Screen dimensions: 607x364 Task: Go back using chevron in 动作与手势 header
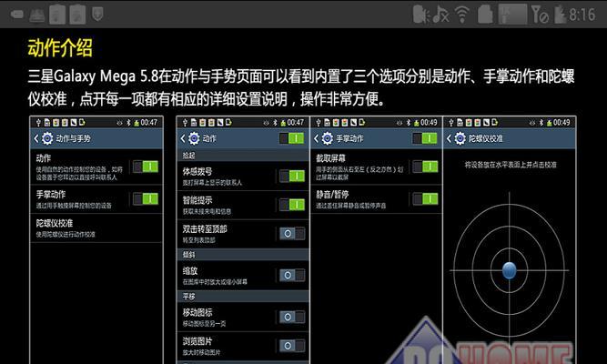(x=36, y=138)
